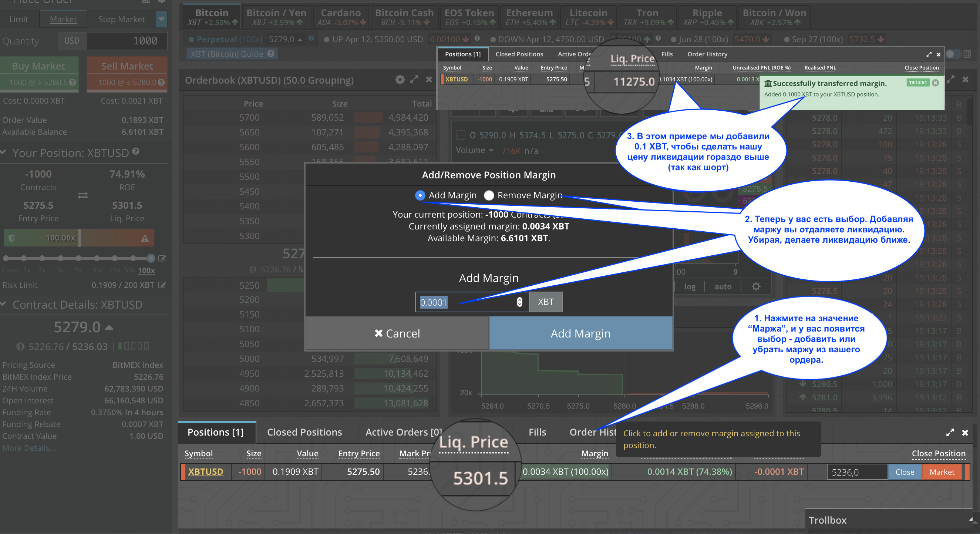Click the XBTUSD symbol link in positions
This screenshot has width=980, height=534.
click(205, 471)
